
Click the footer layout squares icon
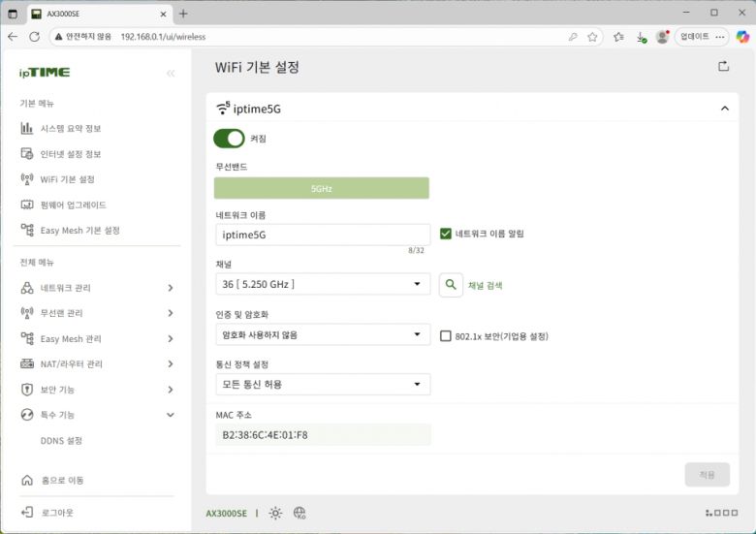pos(721,513)
